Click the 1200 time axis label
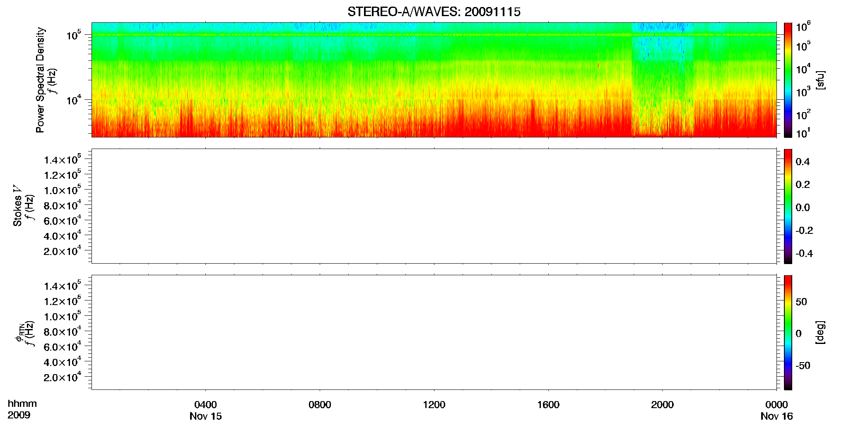This screenshot has width=868, height=447. (434, 405)
